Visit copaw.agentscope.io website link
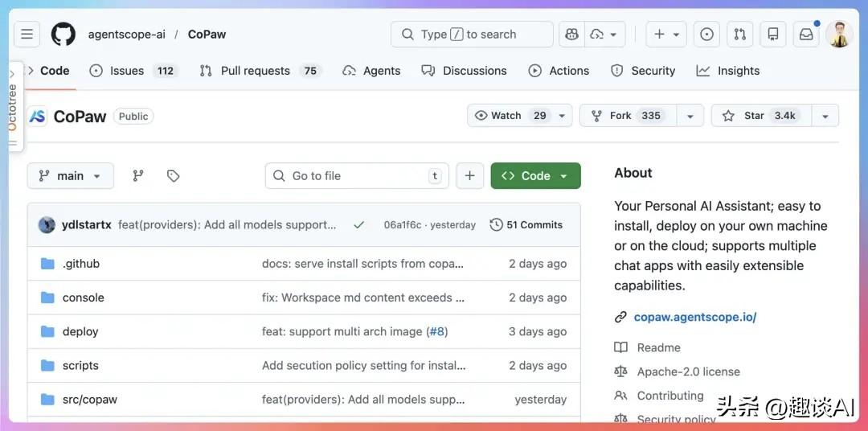The height and width of the screenshot is (431, 868). click(x=694, y=318)
